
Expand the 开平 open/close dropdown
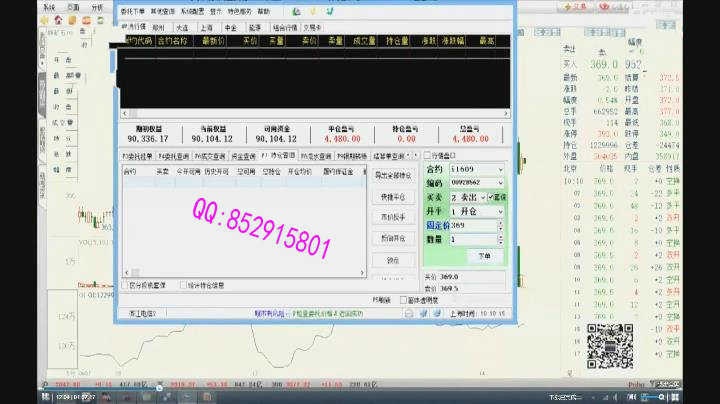[499, 212]
